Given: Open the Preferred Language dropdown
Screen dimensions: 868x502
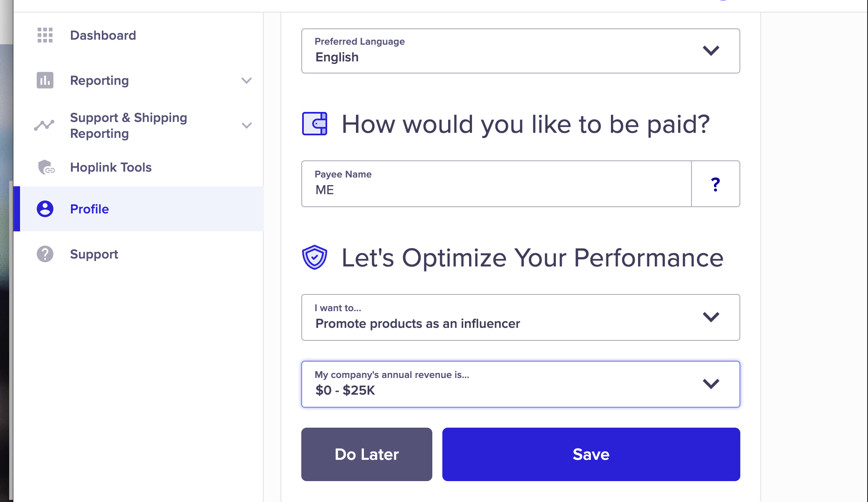Looking at the screenshot, I should pos(521,51).
